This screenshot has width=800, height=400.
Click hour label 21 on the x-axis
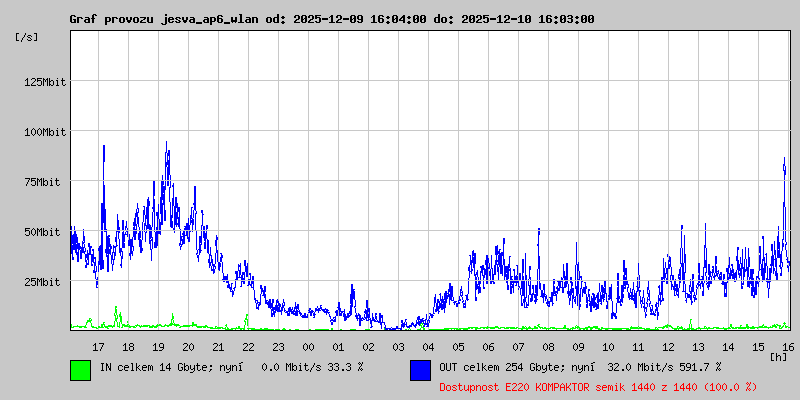coord(218,347)
